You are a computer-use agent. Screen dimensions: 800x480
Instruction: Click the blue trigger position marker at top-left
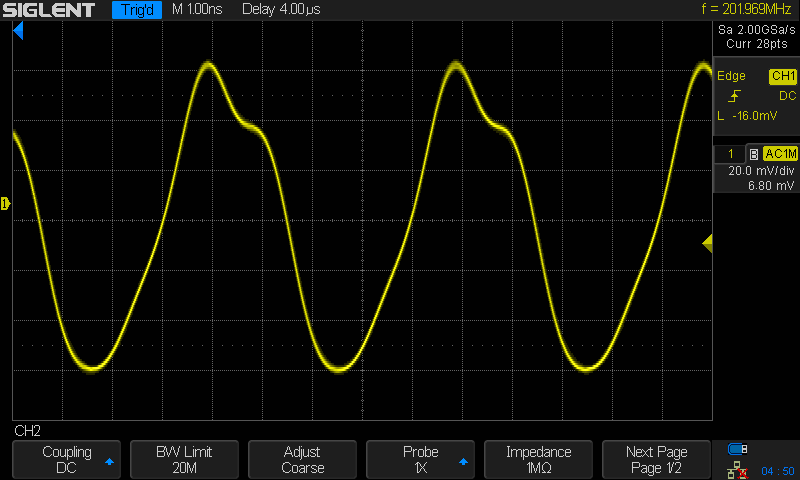pyautogui.click(x=18, y=33)
